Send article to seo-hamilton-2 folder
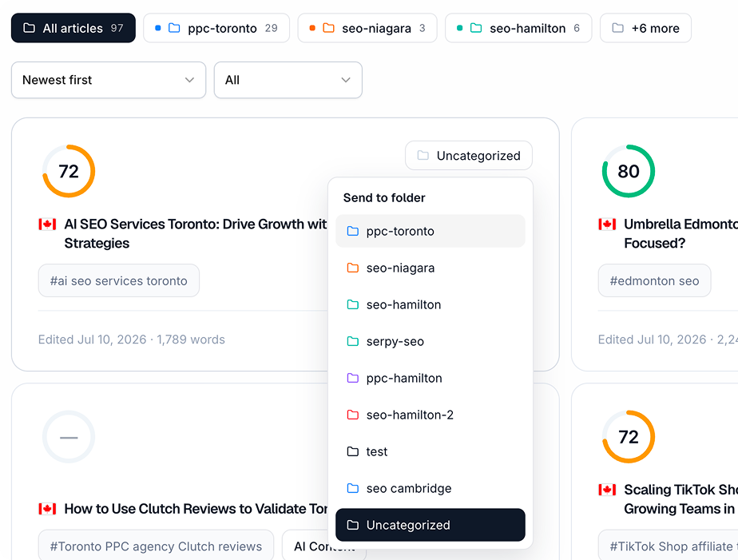Viewport: 738px width, 560px height. click(430, 415)
